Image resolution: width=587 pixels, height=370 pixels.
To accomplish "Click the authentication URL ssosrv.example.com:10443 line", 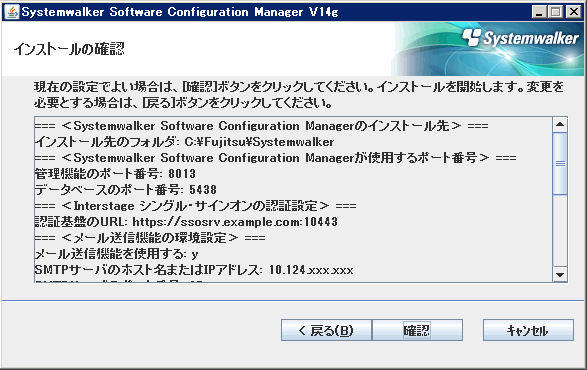I will coord(186,222).
